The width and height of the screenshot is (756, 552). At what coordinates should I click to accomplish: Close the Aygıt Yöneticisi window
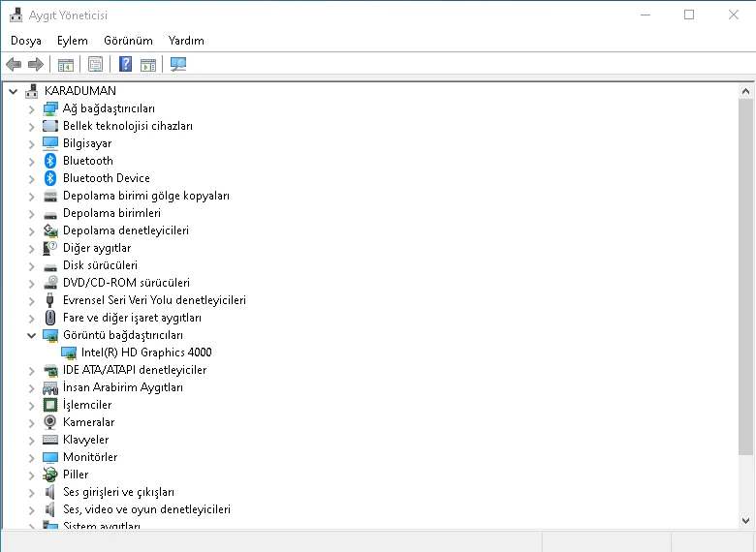coord(734,15)
